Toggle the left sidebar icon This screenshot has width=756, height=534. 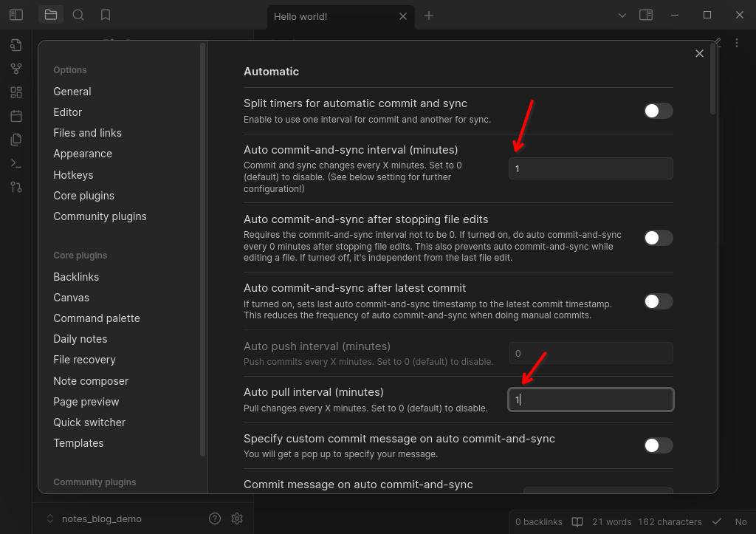point(16,15)
